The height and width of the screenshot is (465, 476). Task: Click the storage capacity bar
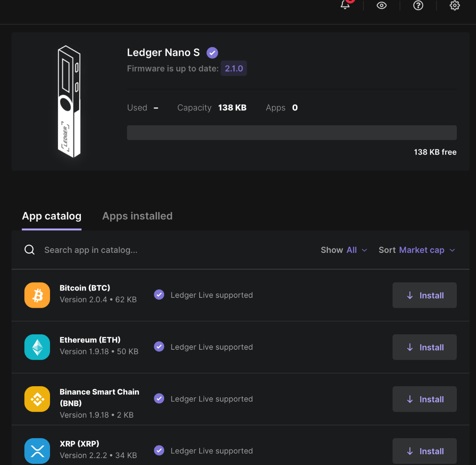(292, 133)
